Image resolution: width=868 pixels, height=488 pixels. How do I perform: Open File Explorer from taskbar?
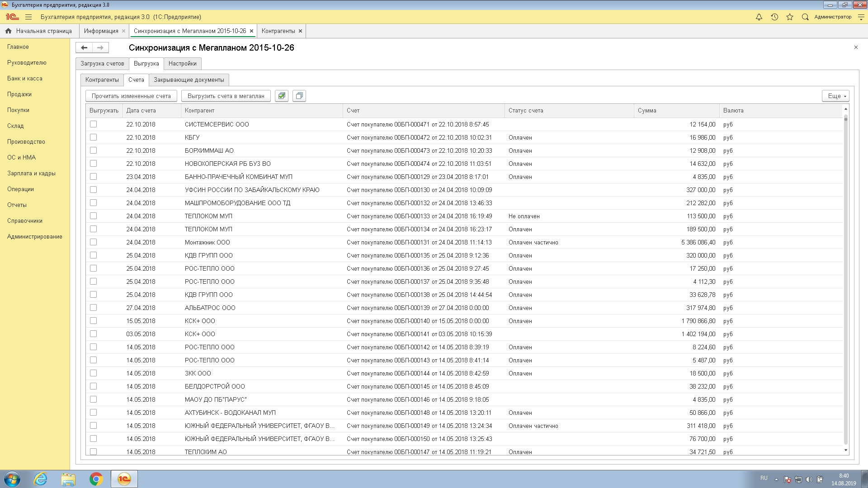pos(68,479)
